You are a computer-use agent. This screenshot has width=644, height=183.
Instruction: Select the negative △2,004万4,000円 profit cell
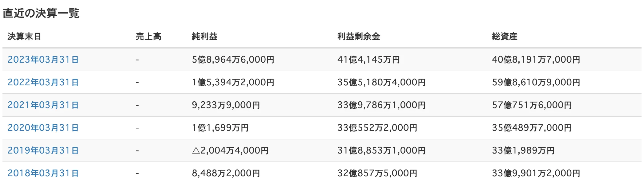pyautogui.click(x=230, y=150)
